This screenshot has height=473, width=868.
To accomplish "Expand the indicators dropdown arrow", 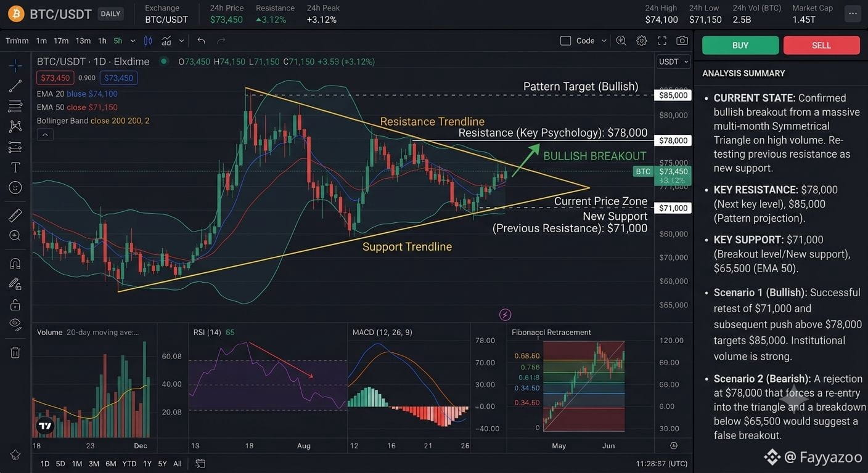I will pos(181,41).
